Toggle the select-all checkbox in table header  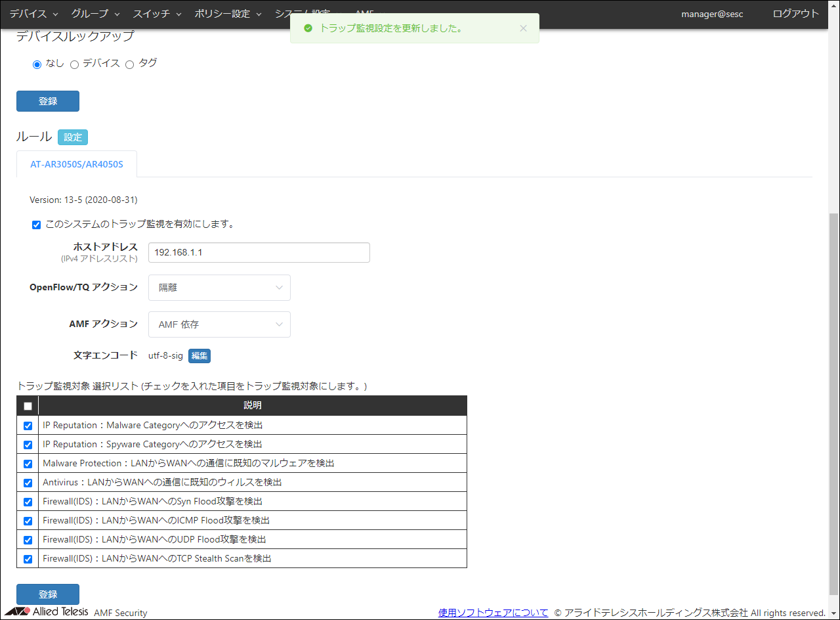pyautogui.click(x=28, y=406)
